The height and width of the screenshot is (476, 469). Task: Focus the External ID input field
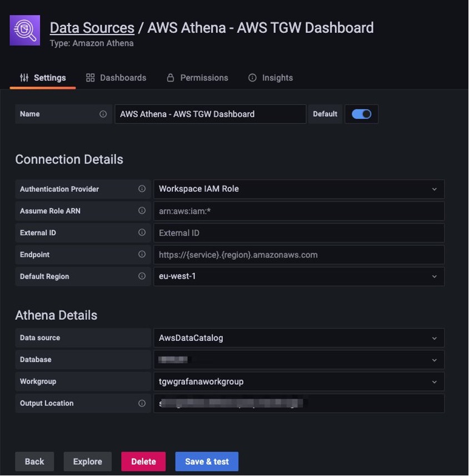(x=299, y=233)
